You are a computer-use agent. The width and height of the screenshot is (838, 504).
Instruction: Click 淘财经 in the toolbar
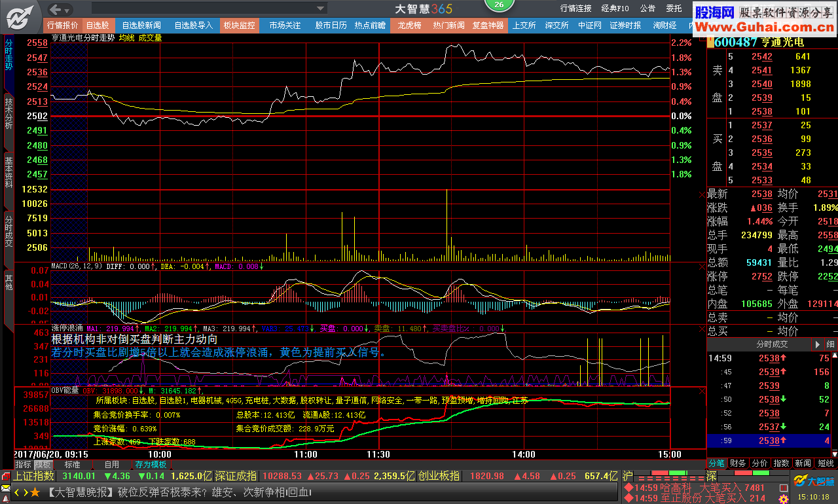coord(665,26)
